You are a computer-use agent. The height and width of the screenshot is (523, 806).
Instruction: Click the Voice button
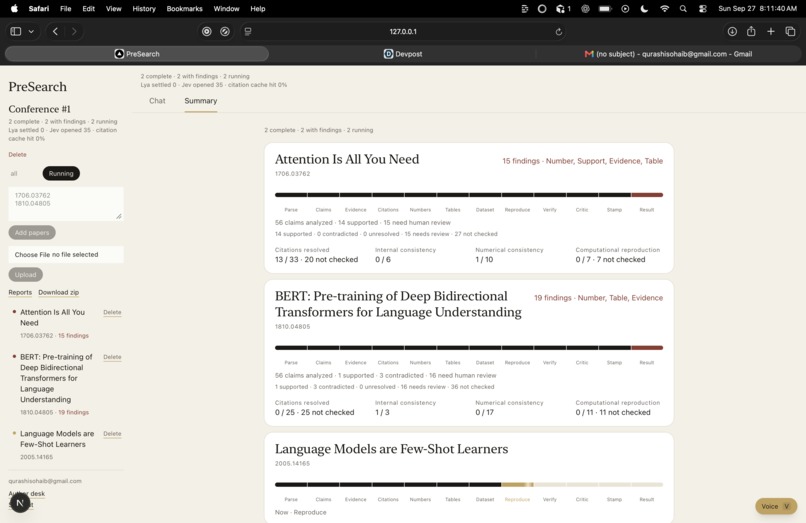pyautogui.click(x=776, y=506)
